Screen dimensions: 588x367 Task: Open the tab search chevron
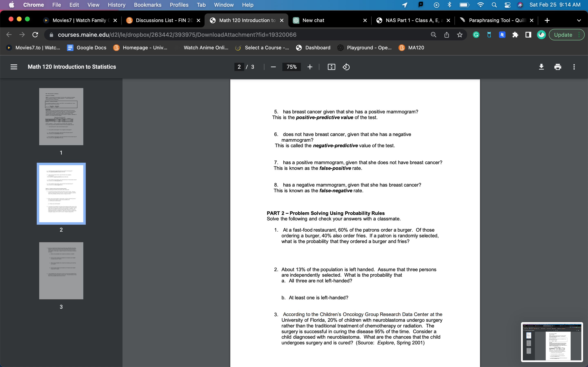coord(579,20)
